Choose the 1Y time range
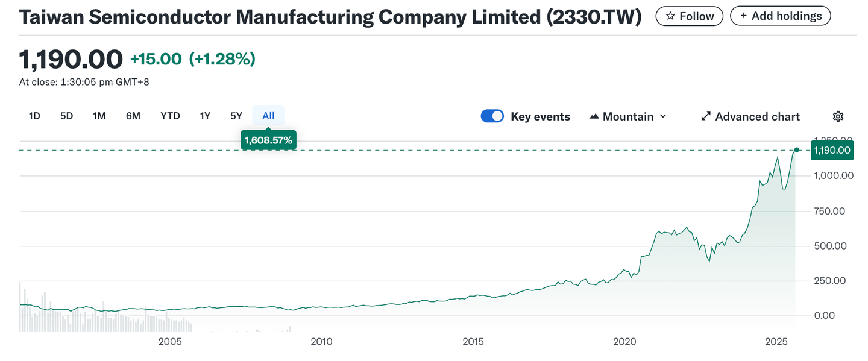The image size is (868, 361). (x=205, y=116)
